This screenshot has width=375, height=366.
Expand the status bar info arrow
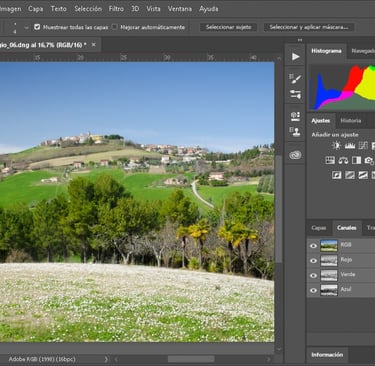106,359
